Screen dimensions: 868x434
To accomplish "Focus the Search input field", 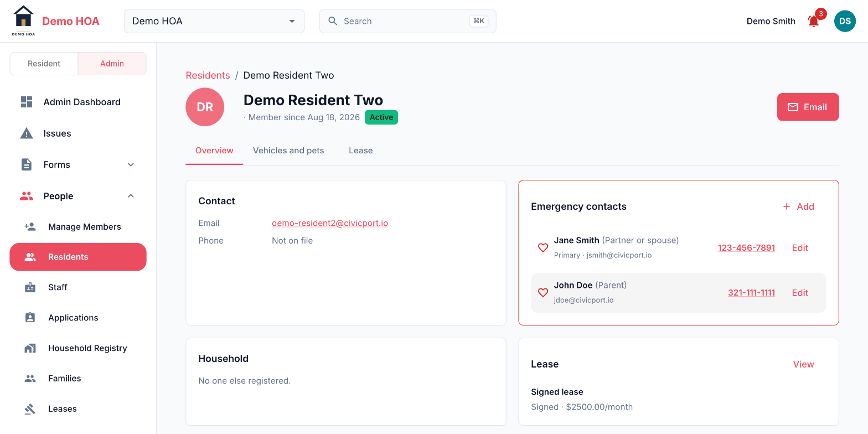I will 407,21.
